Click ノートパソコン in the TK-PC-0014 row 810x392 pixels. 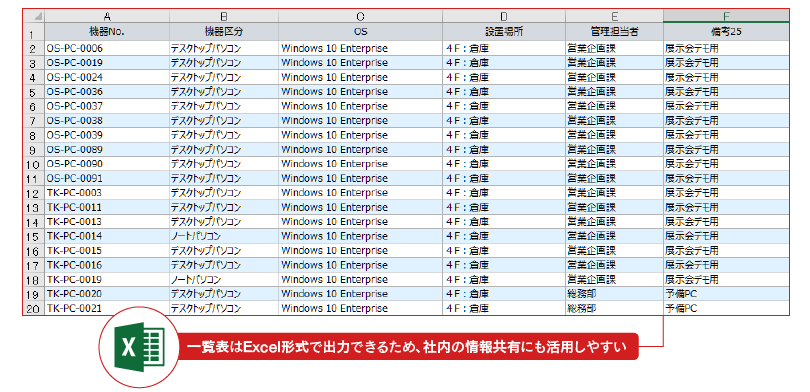[x=196, y=237]
